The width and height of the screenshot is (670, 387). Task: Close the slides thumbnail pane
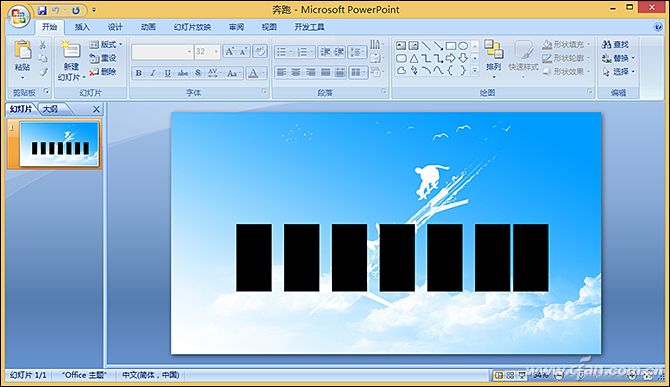point(97,109)
